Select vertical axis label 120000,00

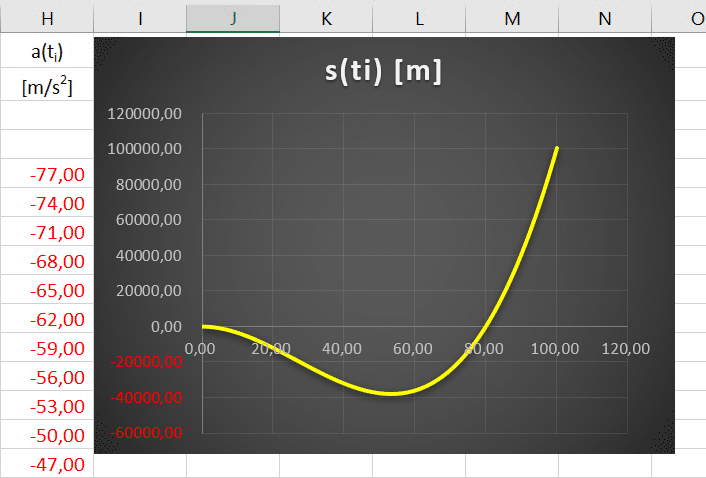(x=146, y=114)
